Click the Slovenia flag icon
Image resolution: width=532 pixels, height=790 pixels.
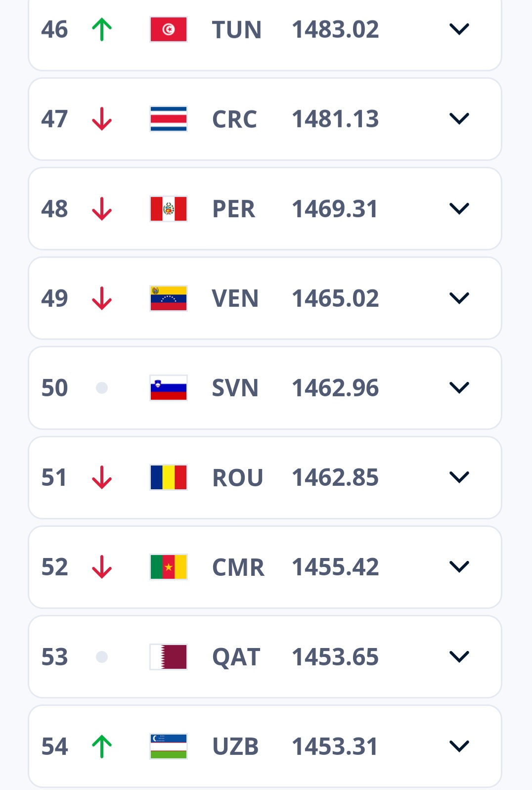click(169, 388)
